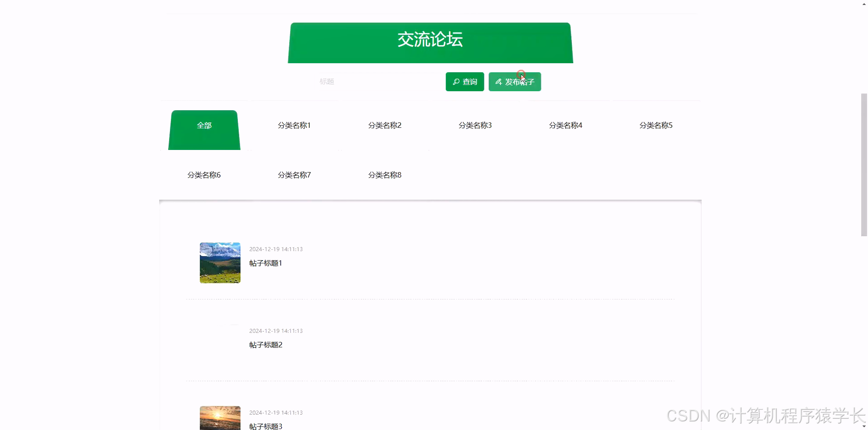Click the vertical page scrollbar thumb

(x=864, y=164)
